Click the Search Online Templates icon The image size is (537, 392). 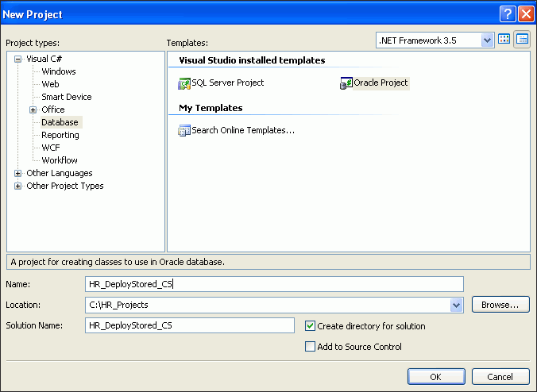point(185,131)
